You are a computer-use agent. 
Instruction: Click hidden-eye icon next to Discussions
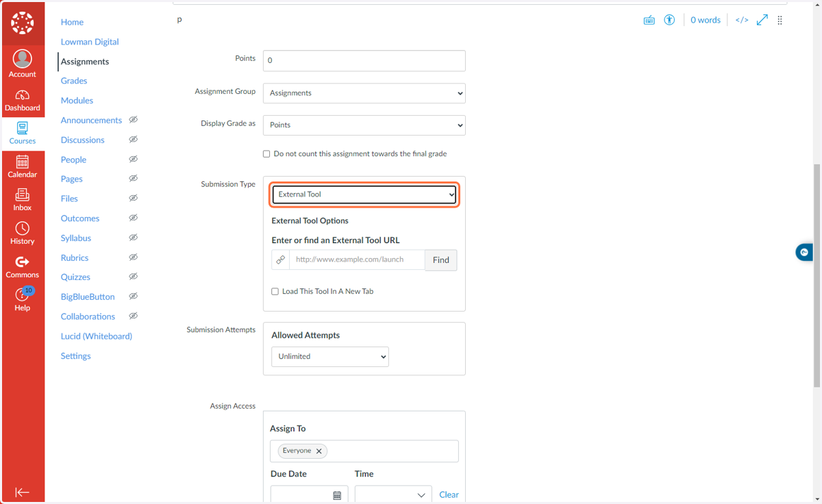click(134, 139)
